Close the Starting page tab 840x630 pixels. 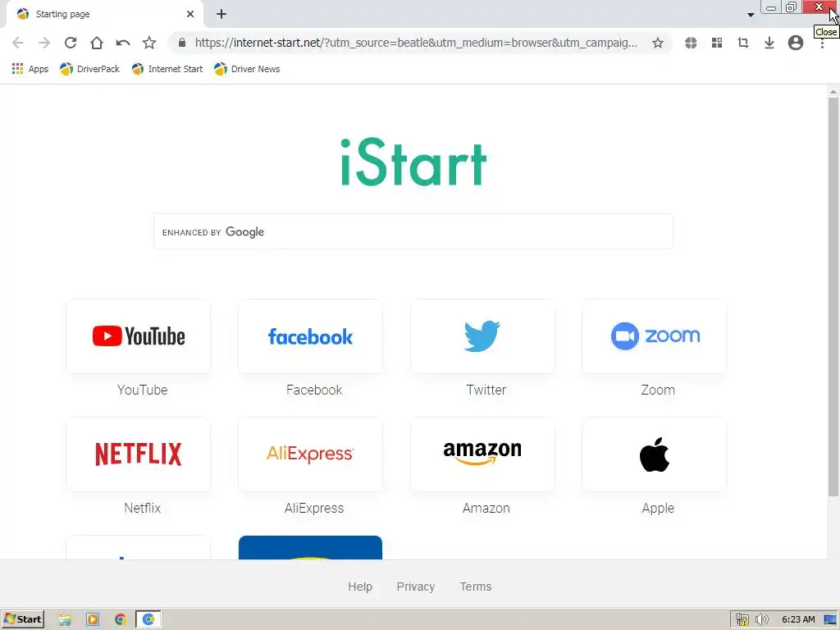(x=190, y=15)
